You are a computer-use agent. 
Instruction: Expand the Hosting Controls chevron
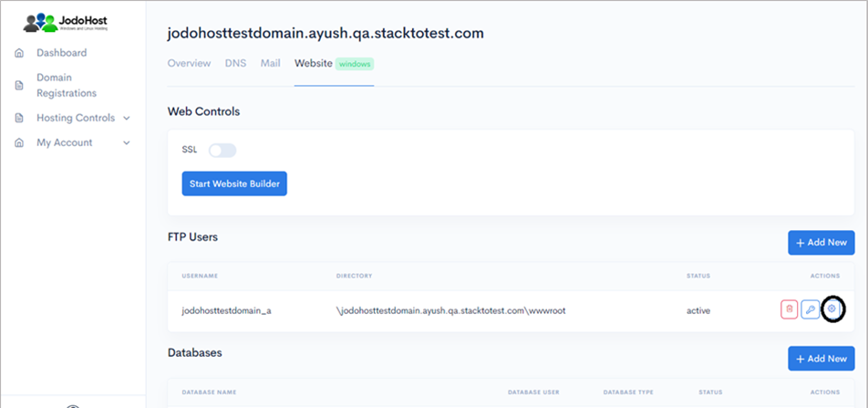[127, 118]
